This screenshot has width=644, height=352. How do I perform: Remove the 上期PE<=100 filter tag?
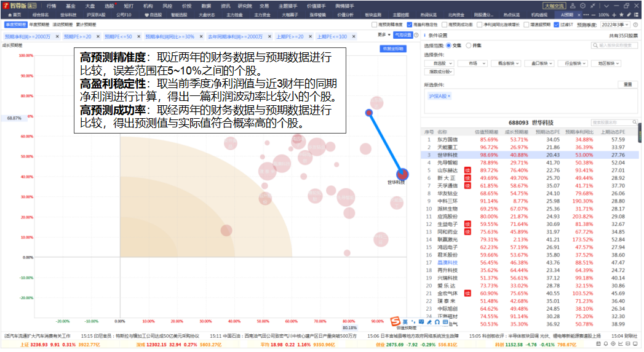pos(354,36)
